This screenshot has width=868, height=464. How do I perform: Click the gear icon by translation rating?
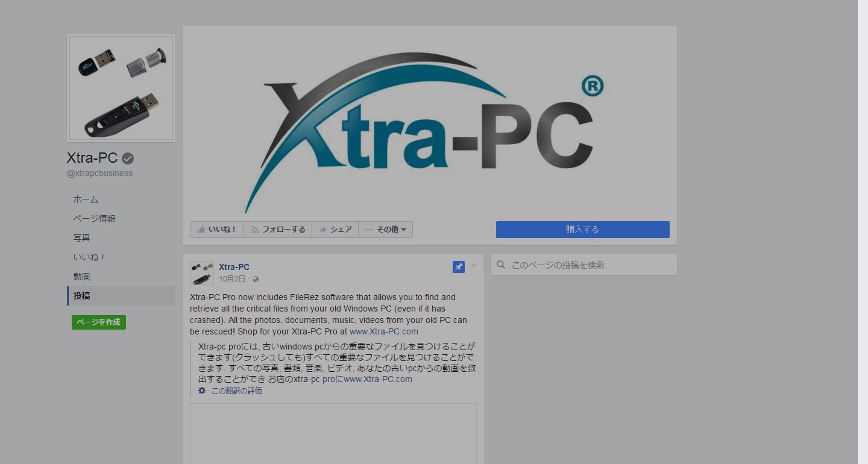click(202, 390)
